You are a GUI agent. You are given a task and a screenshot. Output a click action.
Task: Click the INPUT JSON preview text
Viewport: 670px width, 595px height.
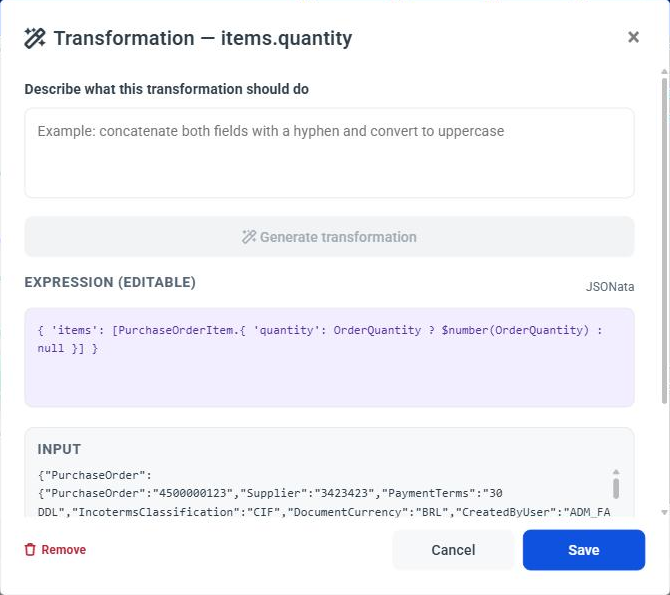[324, 493]
